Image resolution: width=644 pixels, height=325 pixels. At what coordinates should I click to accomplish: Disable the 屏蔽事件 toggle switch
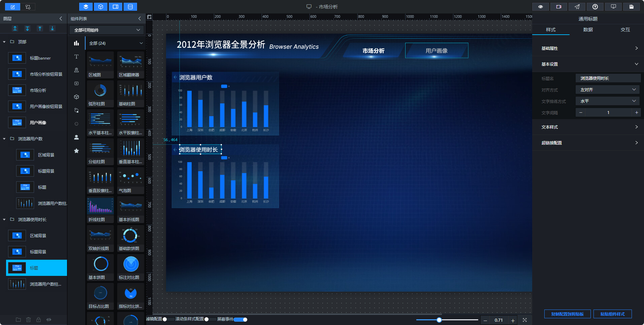pyautogui.click(x=240, y=320)
